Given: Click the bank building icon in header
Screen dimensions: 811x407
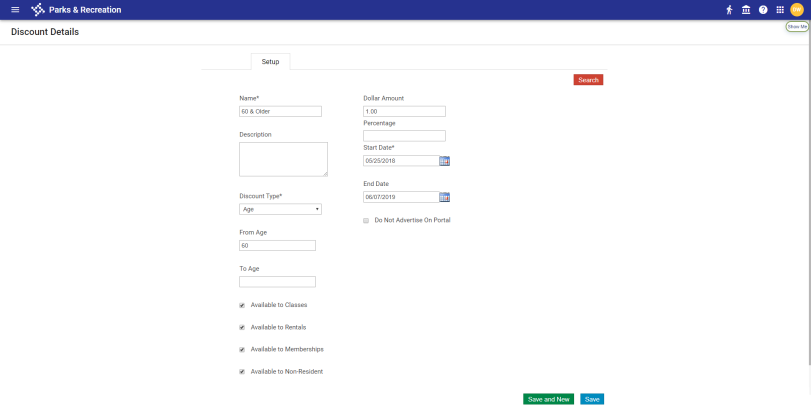Looking at the screenshot, I should click(x=746, y=10).
